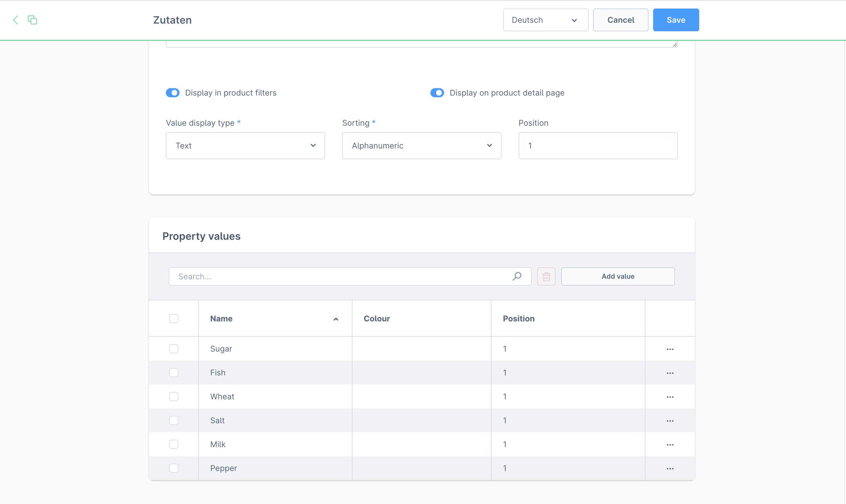Open the Sorting Alphanumeric dropdown
Screen dimensions: 846x504
coord(421,146)
